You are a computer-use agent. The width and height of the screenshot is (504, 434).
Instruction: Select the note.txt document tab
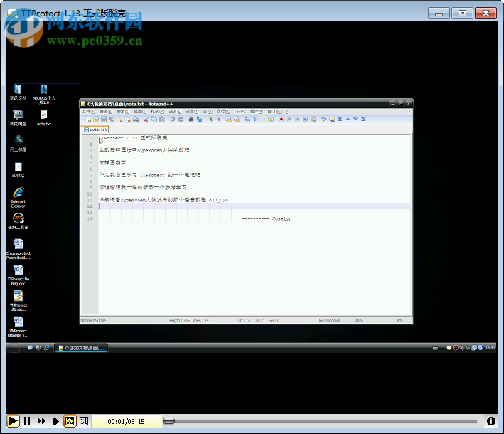pos(95,129)
